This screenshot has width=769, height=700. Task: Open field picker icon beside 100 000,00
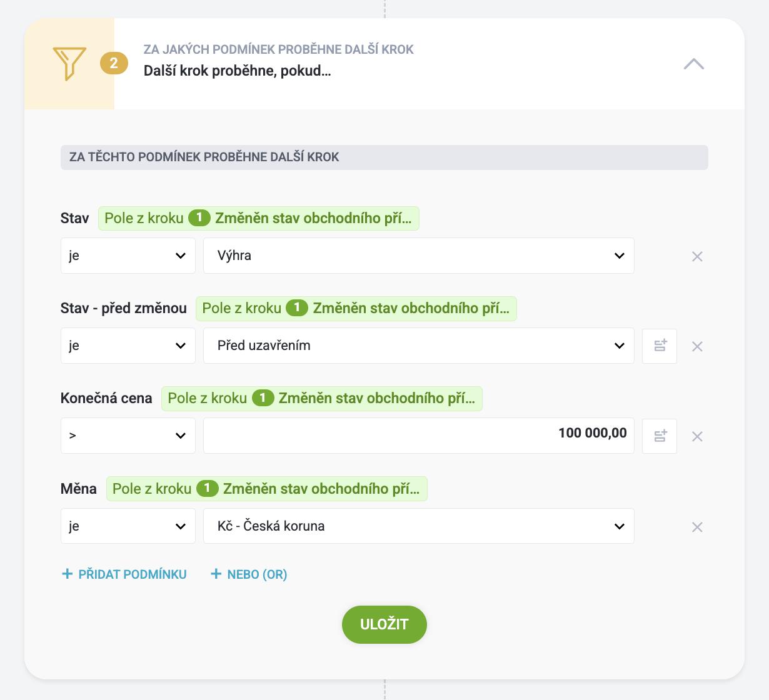click(x=660, y=436)
